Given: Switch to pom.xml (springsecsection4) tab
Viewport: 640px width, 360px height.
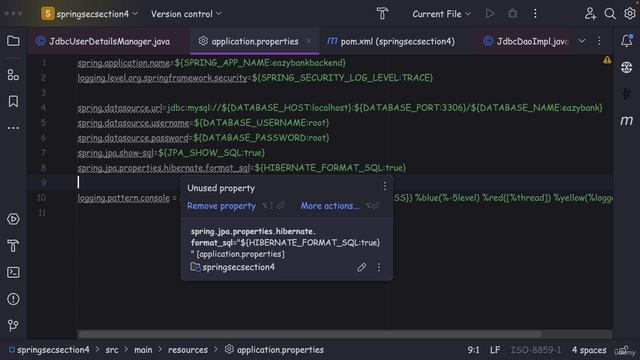Looking at the screenshot, I should coord(391,41).
